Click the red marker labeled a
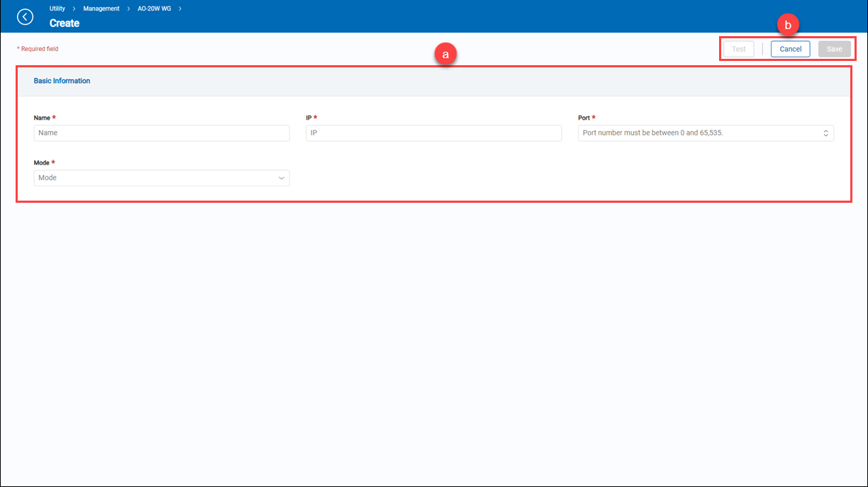Viewport: 868px width, 487px height. click(x=445, y=55)
